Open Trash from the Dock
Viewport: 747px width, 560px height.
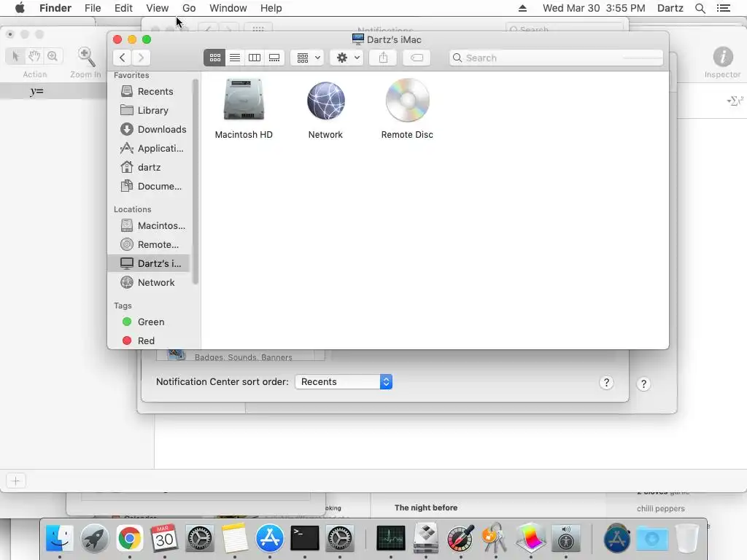click(x=687, y=539)
